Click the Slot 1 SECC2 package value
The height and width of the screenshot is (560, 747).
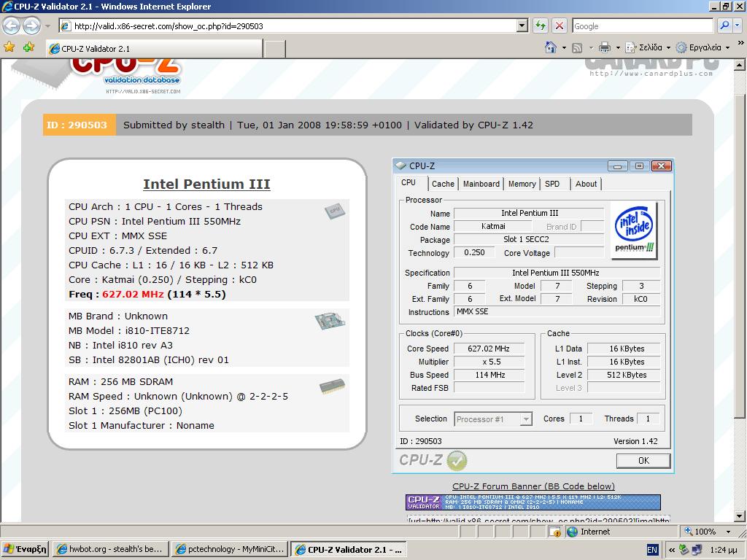coord(528,239)
